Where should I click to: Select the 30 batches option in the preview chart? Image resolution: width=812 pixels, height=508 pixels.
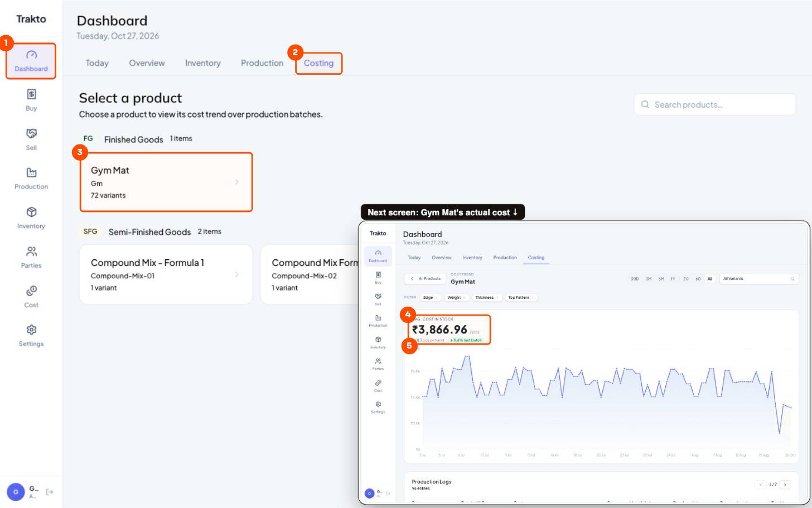click(x=686, y=279)
